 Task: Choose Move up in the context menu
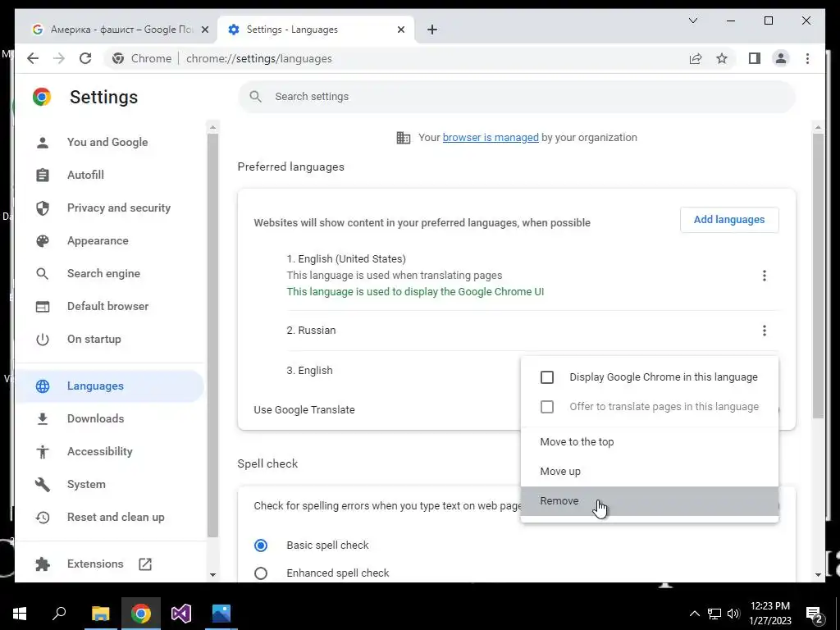click(650, 472)
